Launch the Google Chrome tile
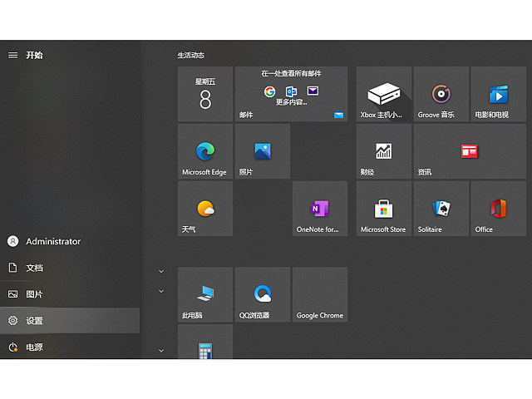 tap(320, 294)
